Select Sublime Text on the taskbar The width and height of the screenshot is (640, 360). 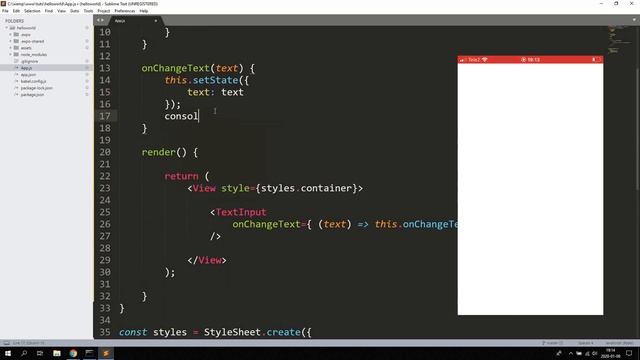point(106,353)
